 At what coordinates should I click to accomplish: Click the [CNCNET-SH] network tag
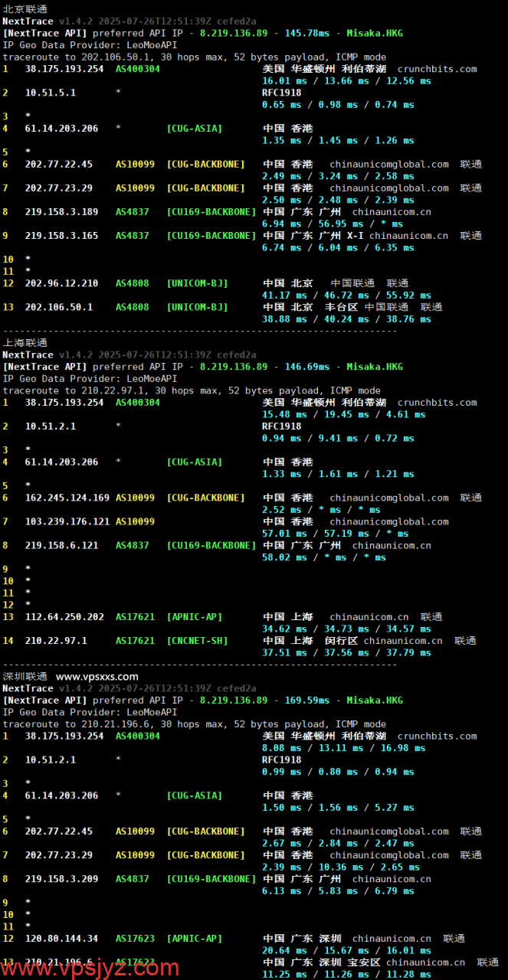pyautogui.click(x=197, y=641)
